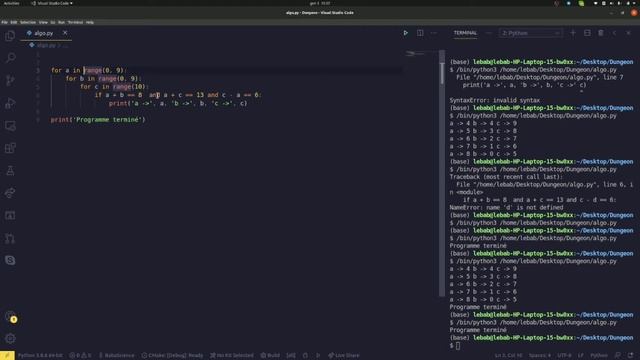Open panel tabs overflow ellipsis
The width and height of the screenshot is (640, 360).
pos(489,33)
